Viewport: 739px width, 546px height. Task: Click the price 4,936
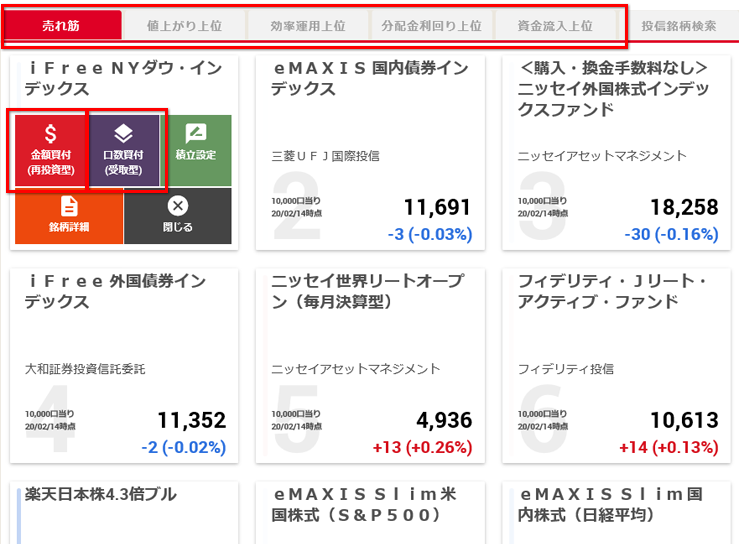coord(444,420)
